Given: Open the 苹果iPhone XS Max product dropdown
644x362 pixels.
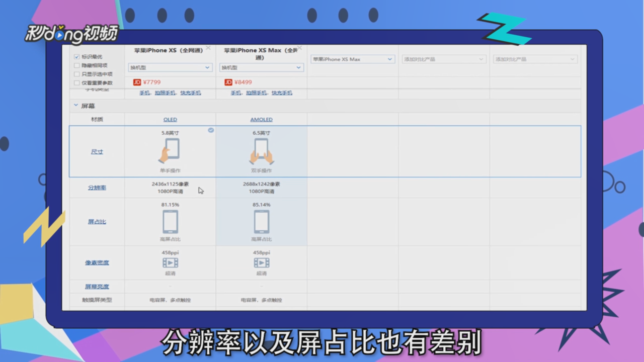Looking at the screenshot, I should point(352,59).
